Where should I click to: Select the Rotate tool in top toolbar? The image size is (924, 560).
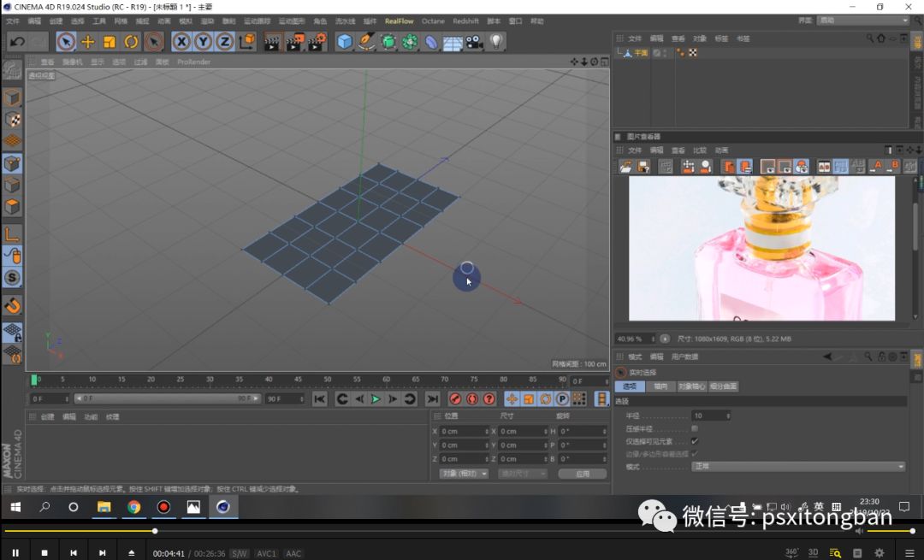point(132,41)
